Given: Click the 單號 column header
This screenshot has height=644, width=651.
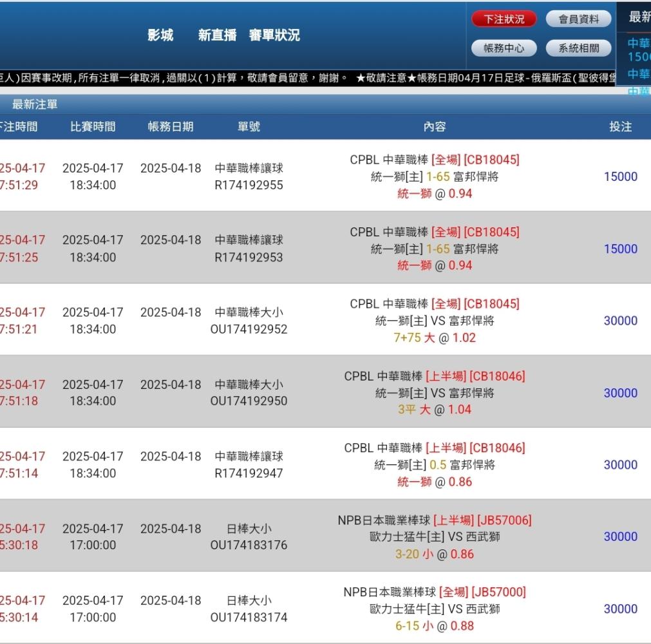Looking at the screenshot, I should pyautogui.click(x=249, y=127).
